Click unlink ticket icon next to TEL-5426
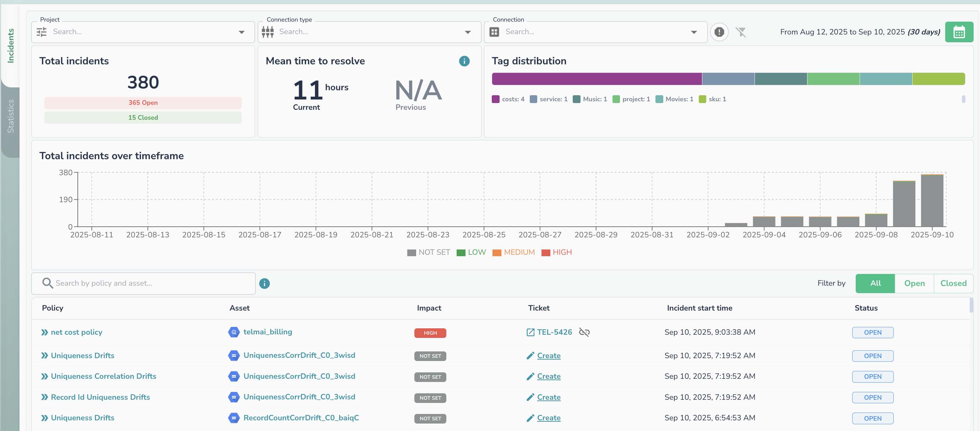Viewport: 980px width, 431px height. 584,332
